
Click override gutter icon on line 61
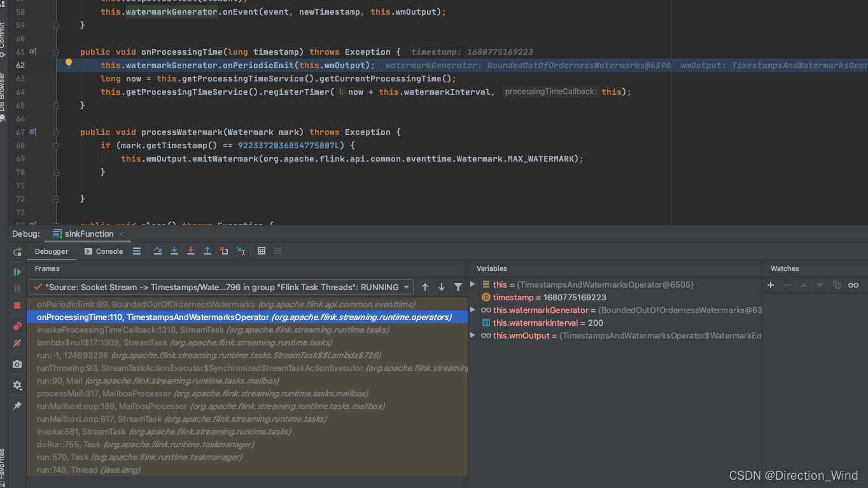point(33,52)
